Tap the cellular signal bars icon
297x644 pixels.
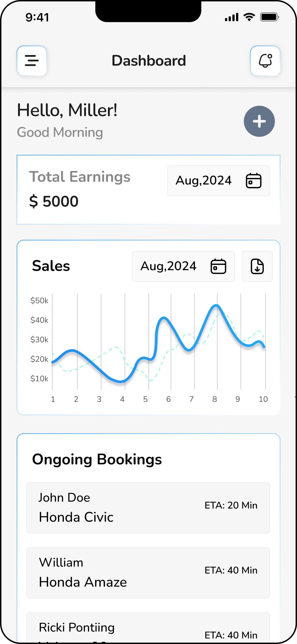231,17
